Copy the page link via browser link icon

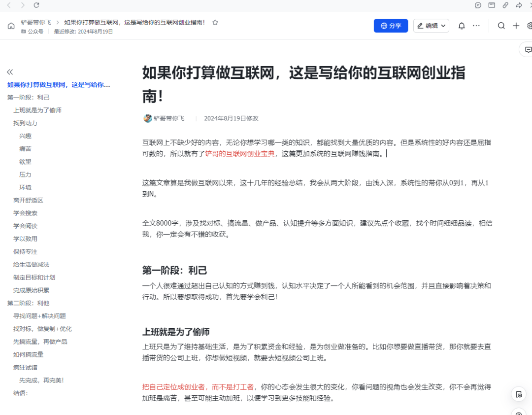click(505, 5)
